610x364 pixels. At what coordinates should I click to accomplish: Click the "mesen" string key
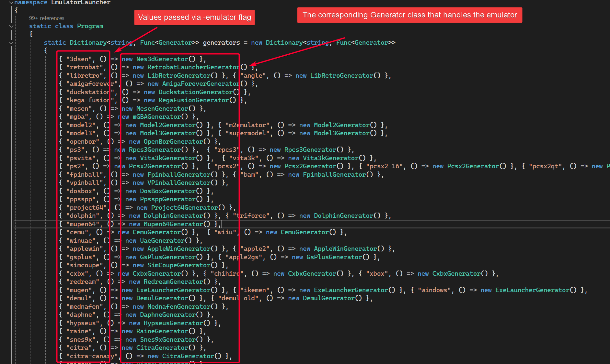click(x=79, y=109)
